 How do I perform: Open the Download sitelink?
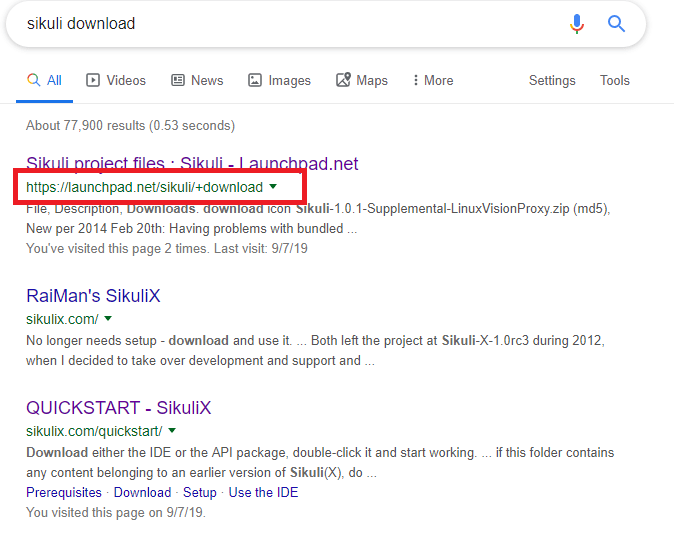[x=142, y=492]
